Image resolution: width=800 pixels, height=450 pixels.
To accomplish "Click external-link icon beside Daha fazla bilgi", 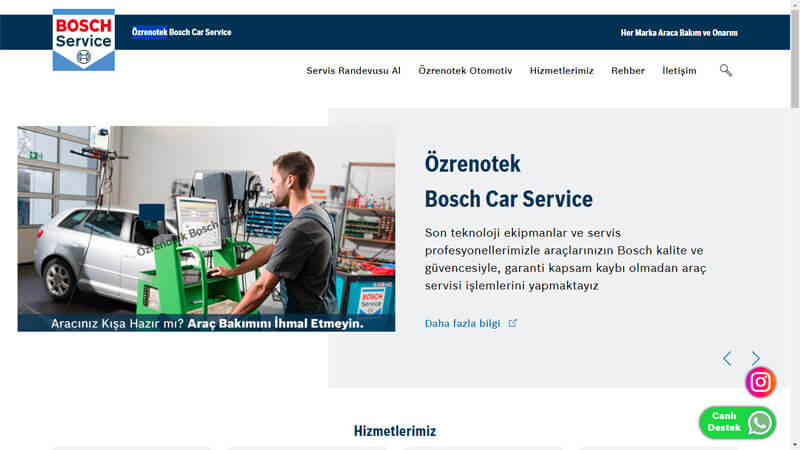I will 513,323.
